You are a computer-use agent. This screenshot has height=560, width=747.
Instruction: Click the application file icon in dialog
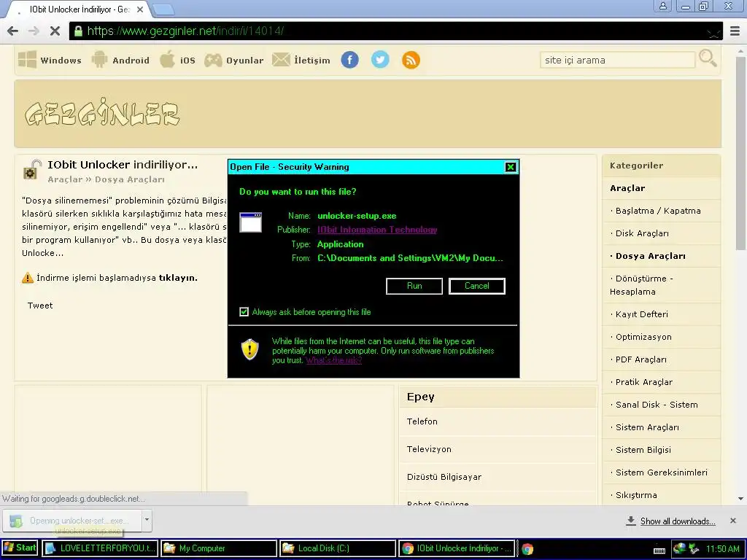point(251,222)
